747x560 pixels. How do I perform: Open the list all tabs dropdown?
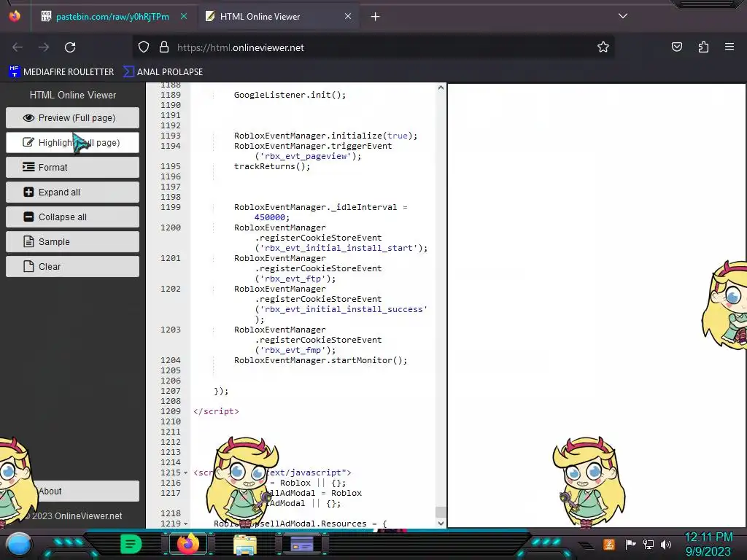(x=623, y=16)
